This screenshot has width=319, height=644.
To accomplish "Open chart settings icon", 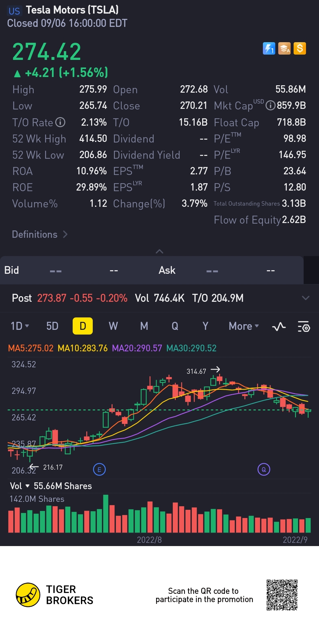I will [304, 326].
